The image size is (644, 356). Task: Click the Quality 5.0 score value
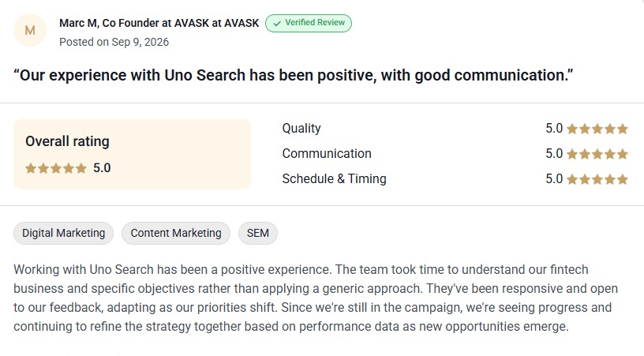554,128
